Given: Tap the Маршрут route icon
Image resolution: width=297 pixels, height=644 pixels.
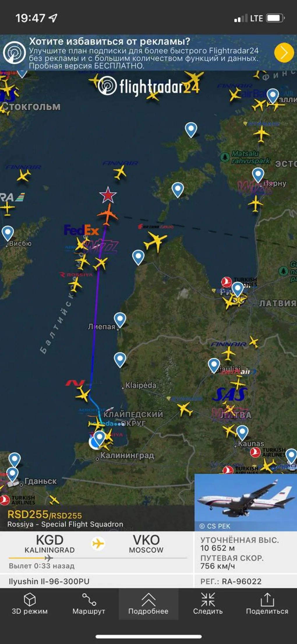Looking at the screenshot, I should pyautogui.click(x=89, y=603).
